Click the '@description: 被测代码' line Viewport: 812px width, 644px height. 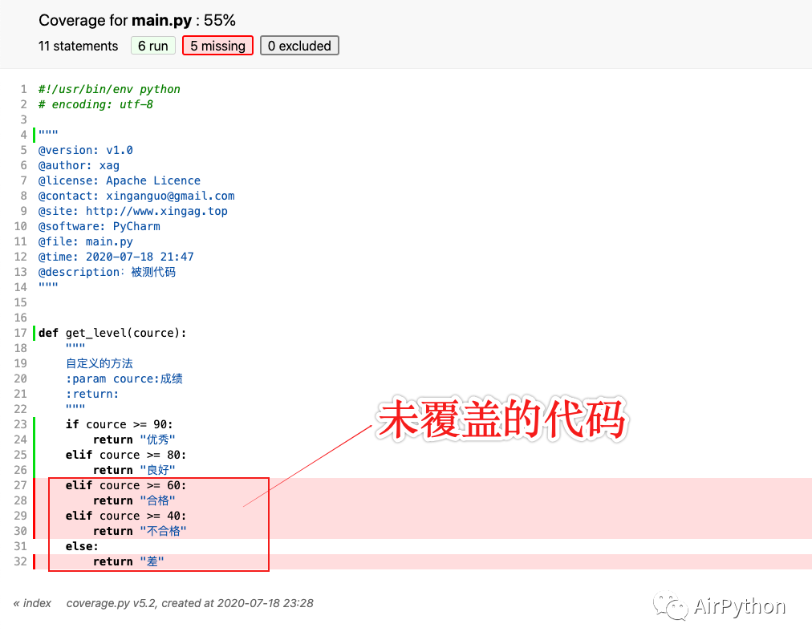coord(108,273)
